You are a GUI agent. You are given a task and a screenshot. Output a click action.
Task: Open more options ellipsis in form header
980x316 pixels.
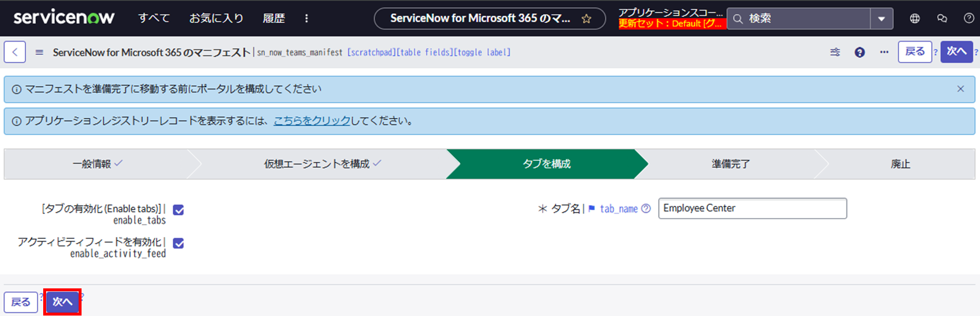click(884, 52)
